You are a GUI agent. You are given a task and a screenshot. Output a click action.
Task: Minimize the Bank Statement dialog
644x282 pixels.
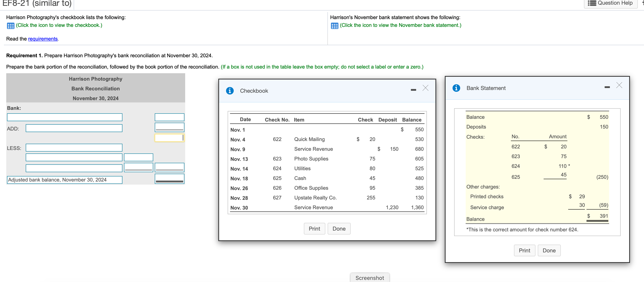(x=607, y=87)
